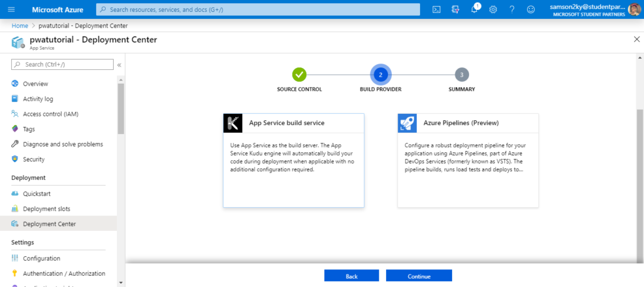Click the sidebar scrollbar down arrow
The image size is (644, 287).
(120, 283)
